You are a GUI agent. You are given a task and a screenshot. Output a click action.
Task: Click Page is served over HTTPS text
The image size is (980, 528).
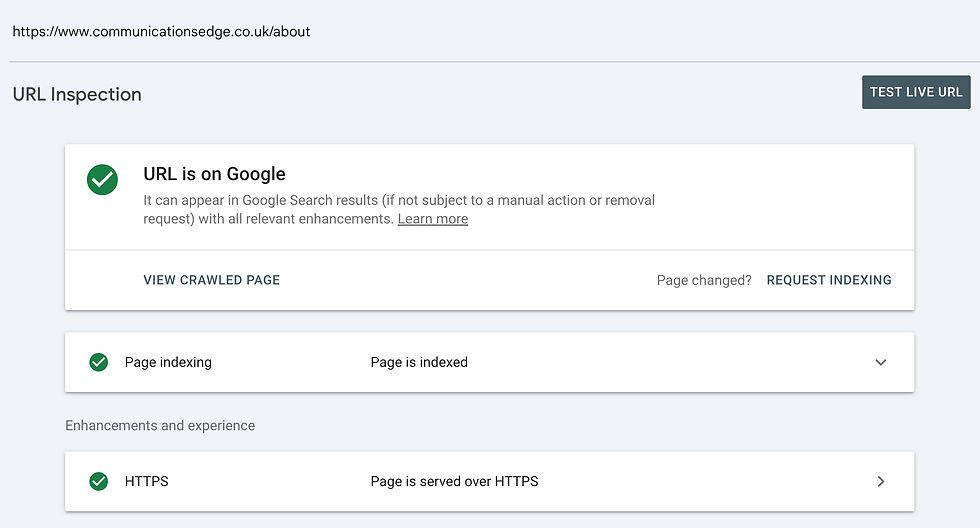[454, 481]
